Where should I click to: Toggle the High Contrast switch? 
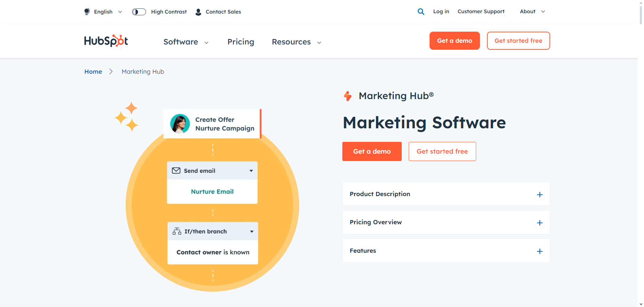(x=139, y=12)
